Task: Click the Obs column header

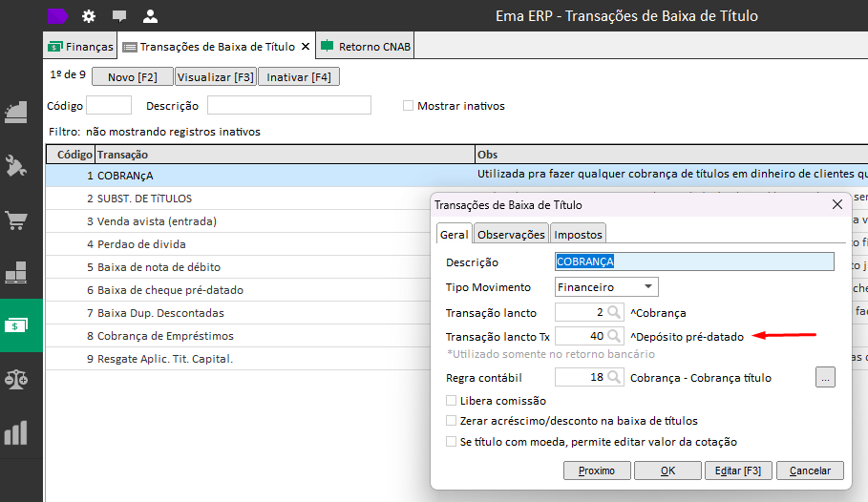Action: (x=671, y=155)
